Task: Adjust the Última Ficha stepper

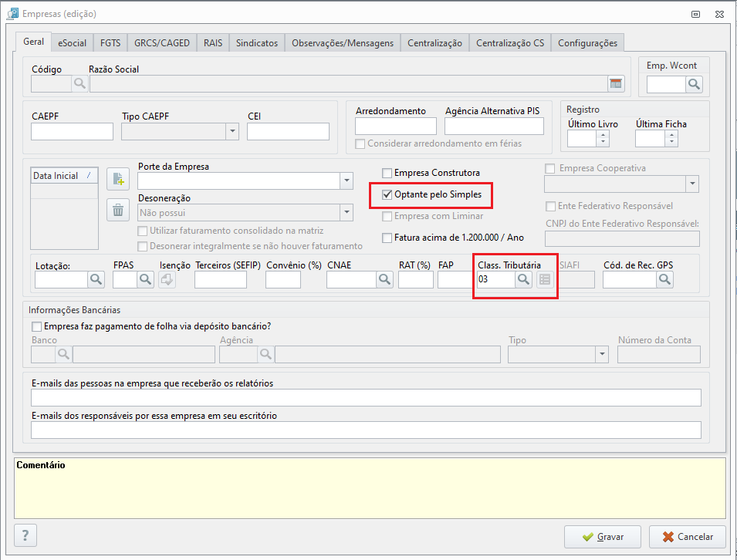Action: click(x=671, y=139)
